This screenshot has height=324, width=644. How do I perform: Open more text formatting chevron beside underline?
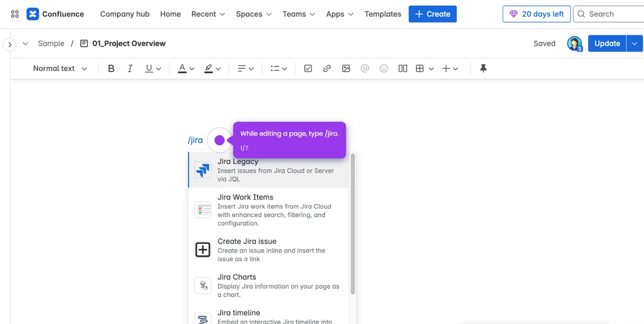pos(159,69)
